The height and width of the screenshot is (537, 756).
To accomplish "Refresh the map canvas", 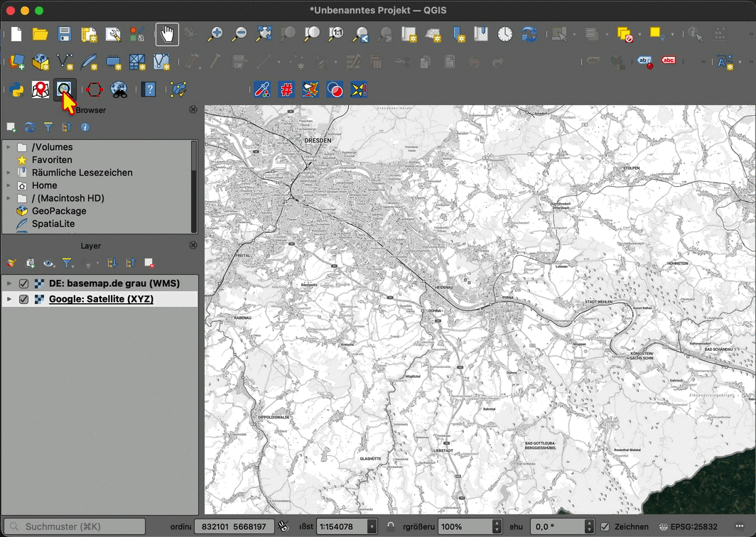I will 529,34.
